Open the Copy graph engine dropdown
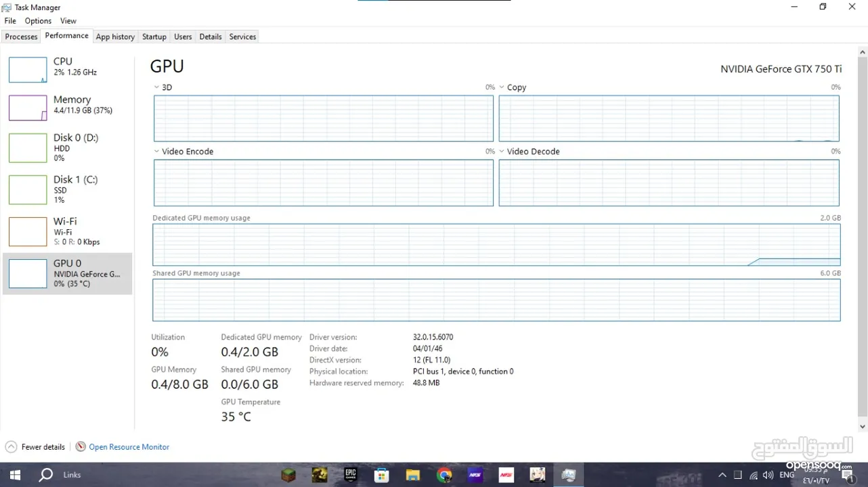The image size is (868, 487). [x=502, y=87]
